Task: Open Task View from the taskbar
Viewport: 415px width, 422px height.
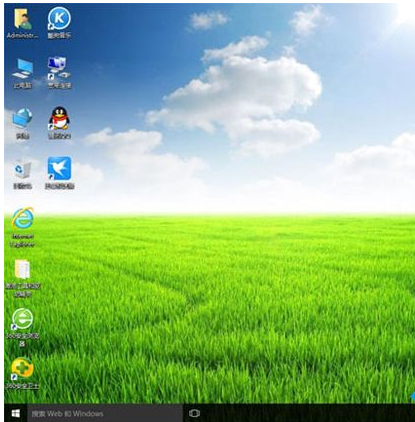Action: (x=194, y=414)
